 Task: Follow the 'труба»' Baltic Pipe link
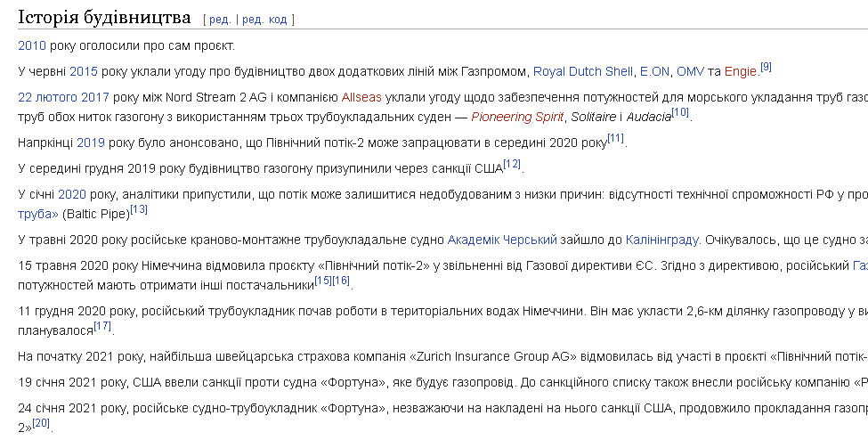coord(38,215)
